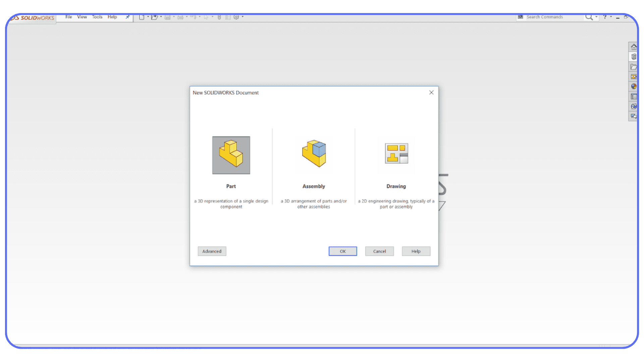The height and width of the screenshot is (362, 644).
Task: Open the Options gear icon
Action: click(236, 17)
